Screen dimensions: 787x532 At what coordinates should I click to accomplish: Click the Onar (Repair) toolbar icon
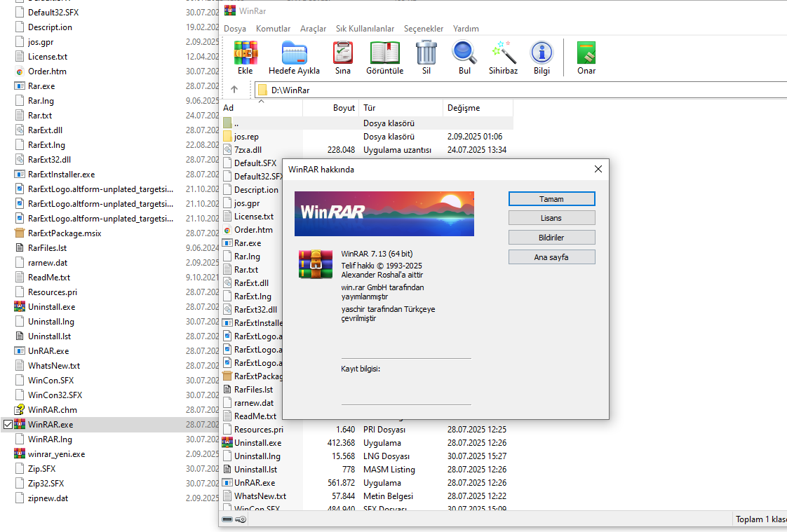[586, 53]
